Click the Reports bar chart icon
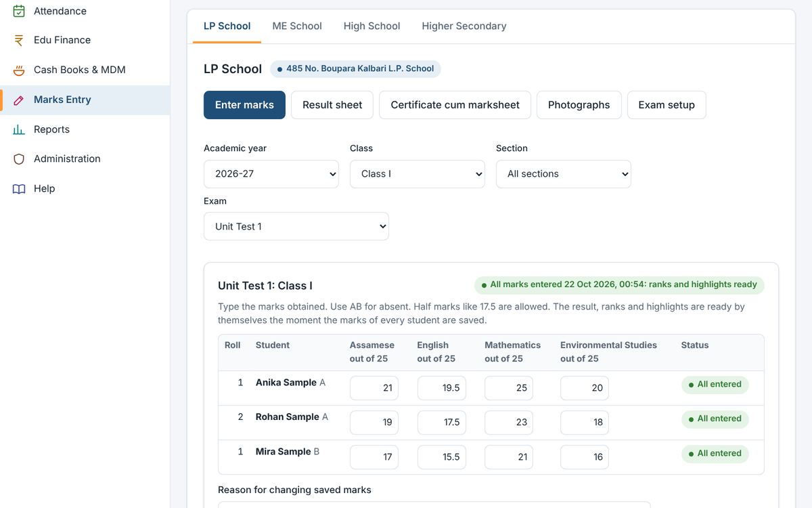Viewport: 812px width, 508px height. pyautogui.click(x=19, y=129)
